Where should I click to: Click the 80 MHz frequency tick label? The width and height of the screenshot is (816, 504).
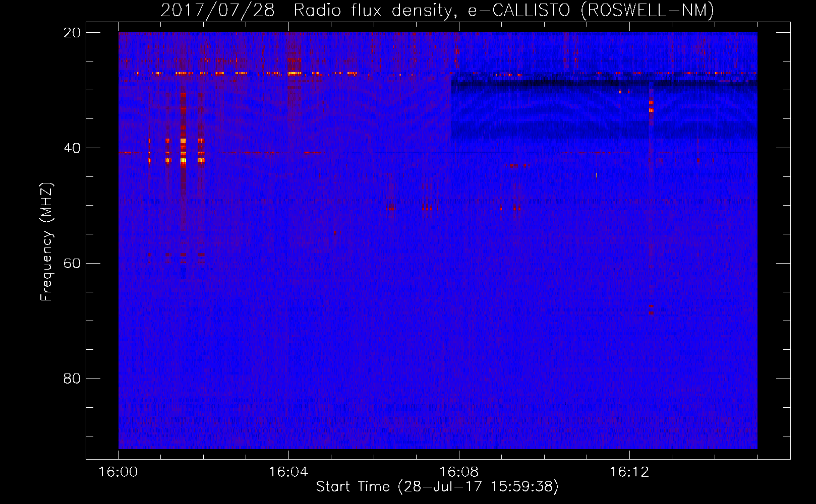tap(72, 379)
